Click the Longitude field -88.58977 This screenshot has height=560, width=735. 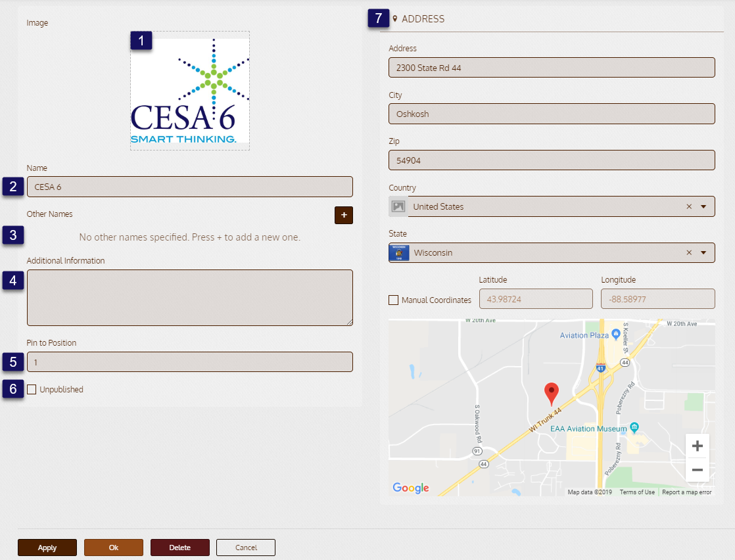(658, 299)
